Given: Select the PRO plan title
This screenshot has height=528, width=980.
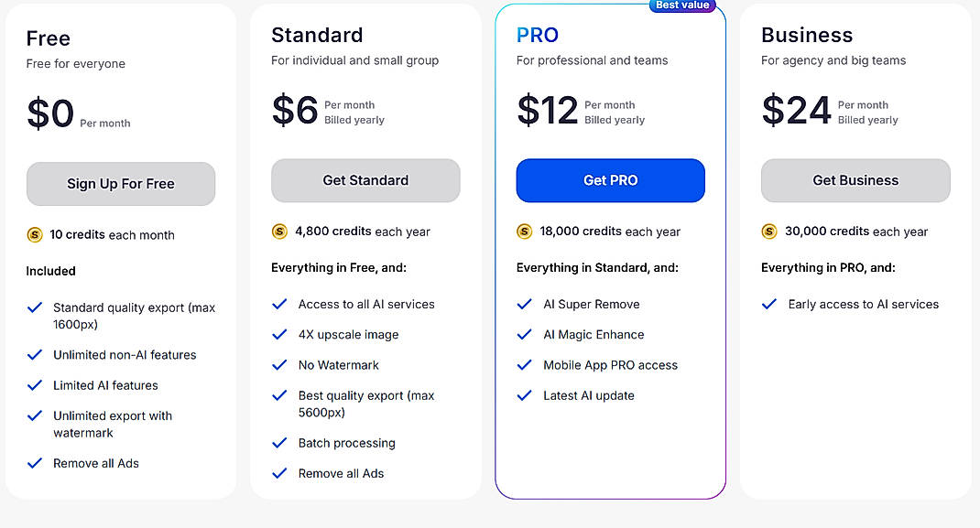Looking at the screenshot, I should click(537, 35).
